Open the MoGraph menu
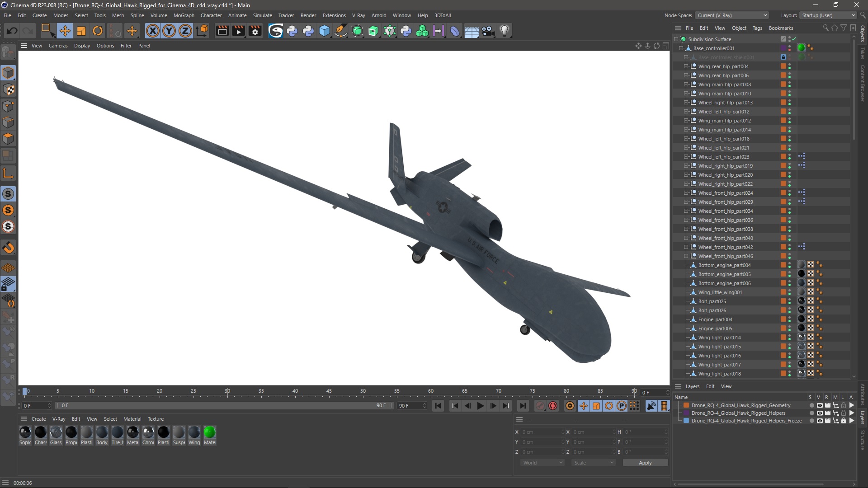Screen dimensions: 868x488 (184, 15)
